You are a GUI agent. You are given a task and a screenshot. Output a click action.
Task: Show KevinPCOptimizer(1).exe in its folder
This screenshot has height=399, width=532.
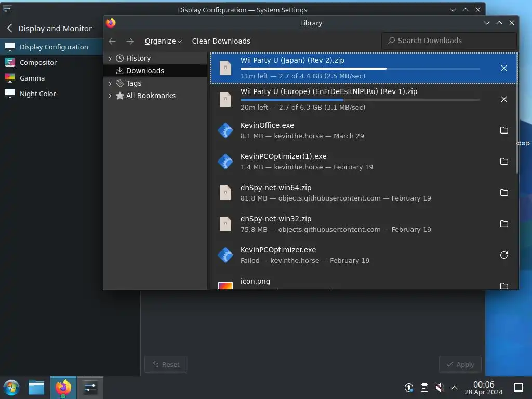point(504,162)
